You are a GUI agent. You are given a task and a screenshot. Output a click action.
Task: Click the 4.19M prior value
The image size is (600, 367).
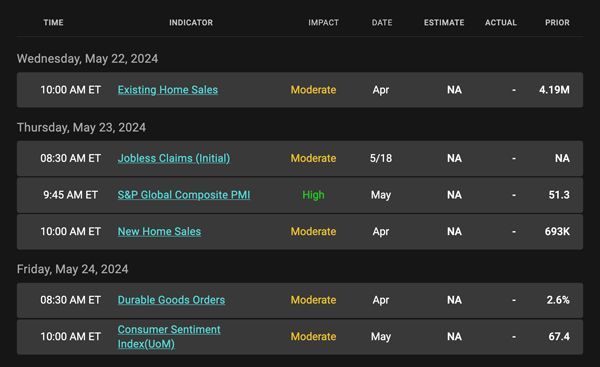554,90
